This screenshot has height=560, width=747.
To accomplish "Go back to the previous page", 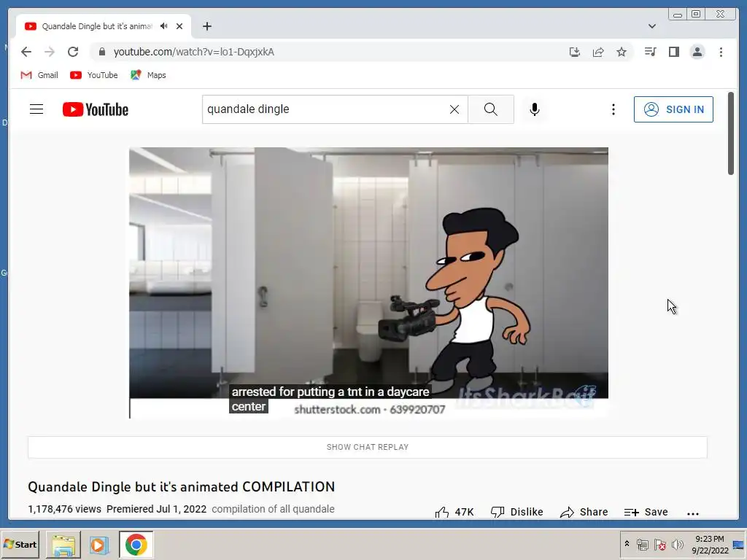I will tap(26, 52).
